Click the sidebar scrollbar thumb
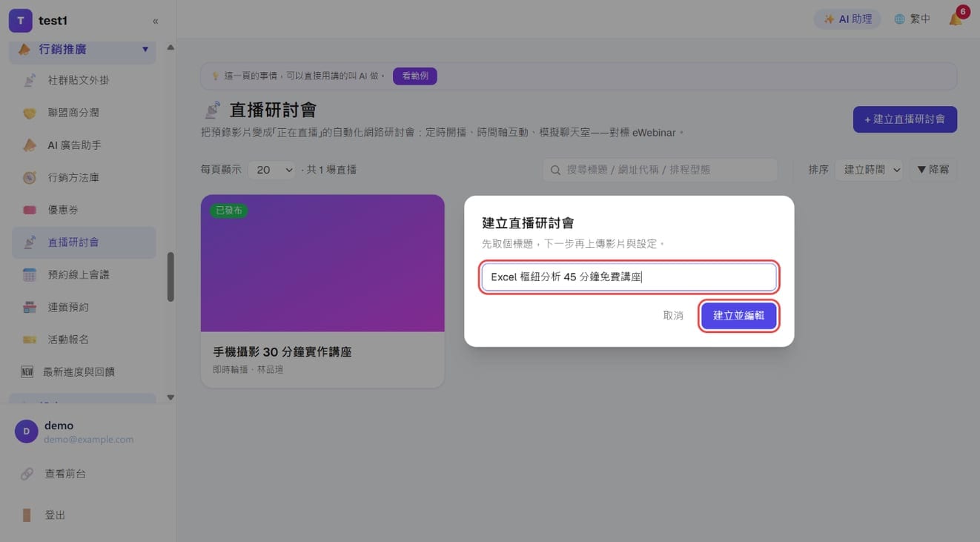The height and width of the screenshot is (542, 980). pos(170,277)
